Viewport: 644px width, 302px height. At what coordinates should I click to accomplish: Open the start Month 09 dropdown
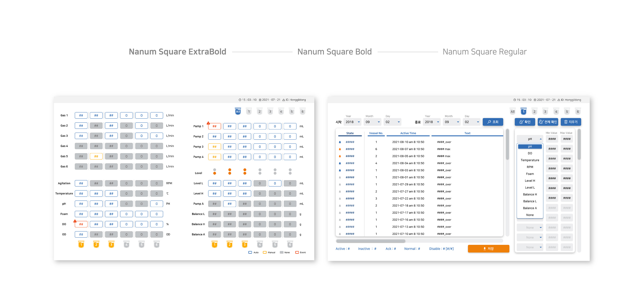pyautogui.click(x=372, y=122)
